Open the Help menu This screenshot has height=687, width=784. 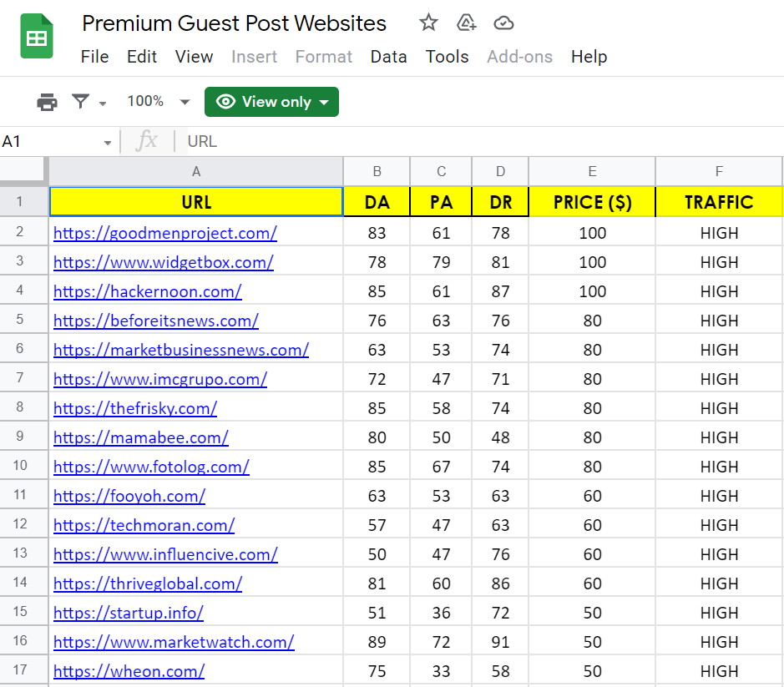(589, 57)
